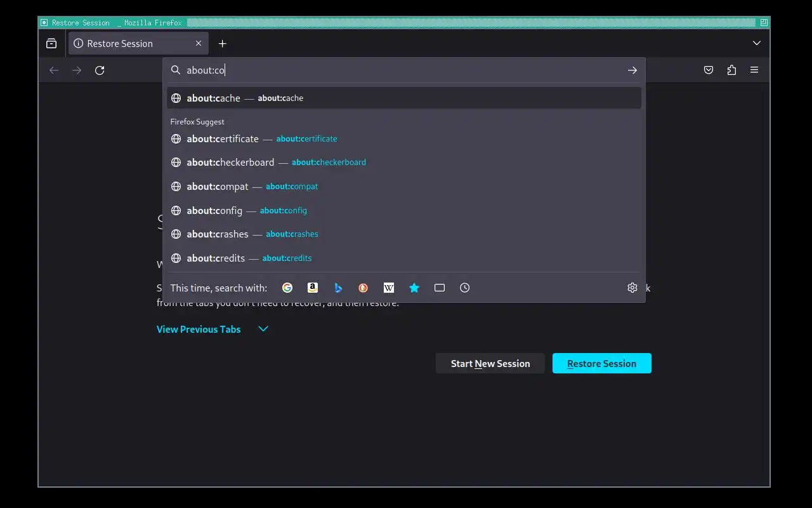Search this time with Amazon
Image resolution: width=812 pixels, height=508 pixels.
pos(313,288)
